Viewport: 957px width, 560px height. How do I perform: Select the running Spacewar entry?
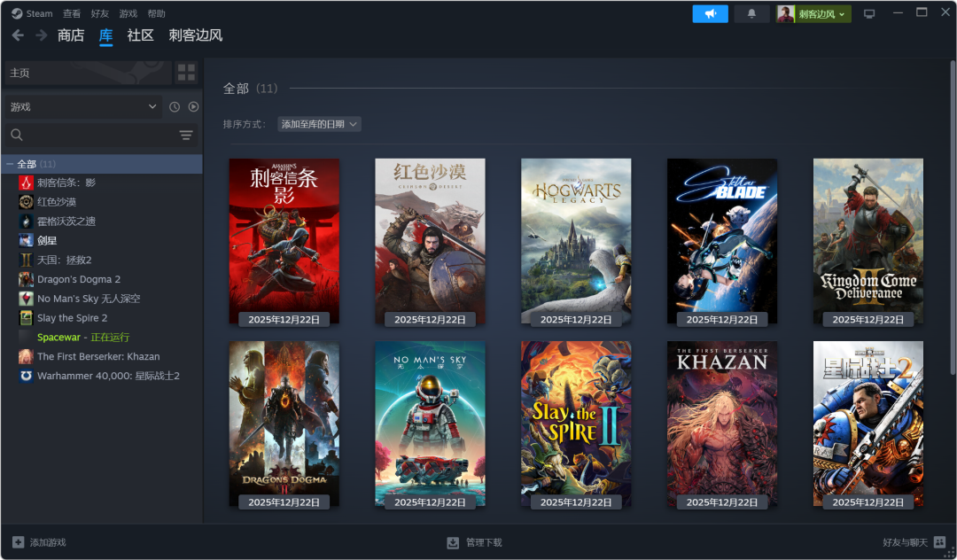coord(83,337)
